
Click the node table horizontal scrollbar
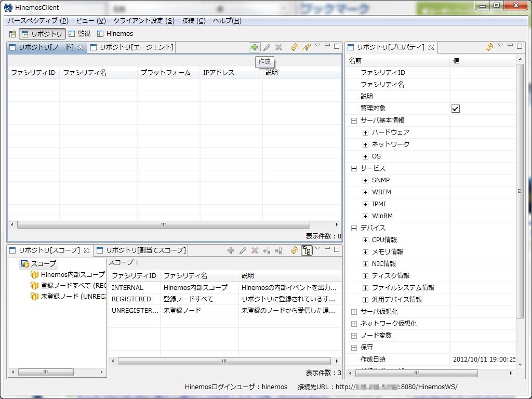click(x=163, y=225)
